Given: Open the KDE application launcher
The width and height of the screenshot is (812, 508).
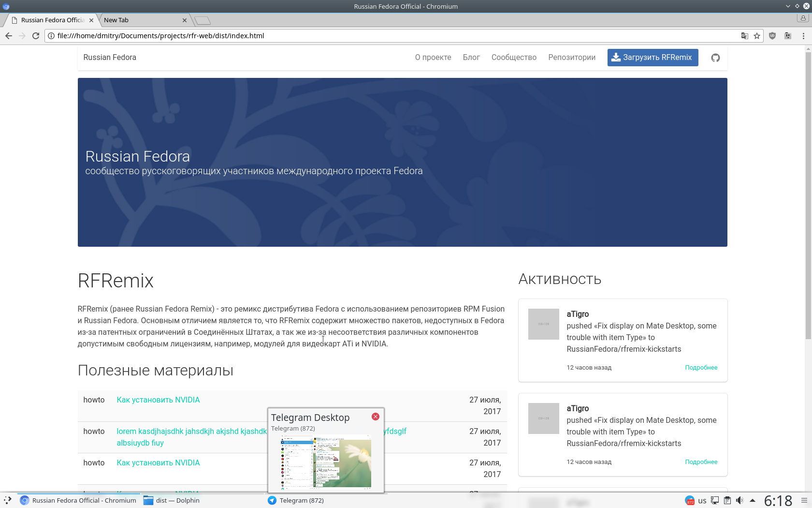Looking at the screenshot, I should pos(8,500).
